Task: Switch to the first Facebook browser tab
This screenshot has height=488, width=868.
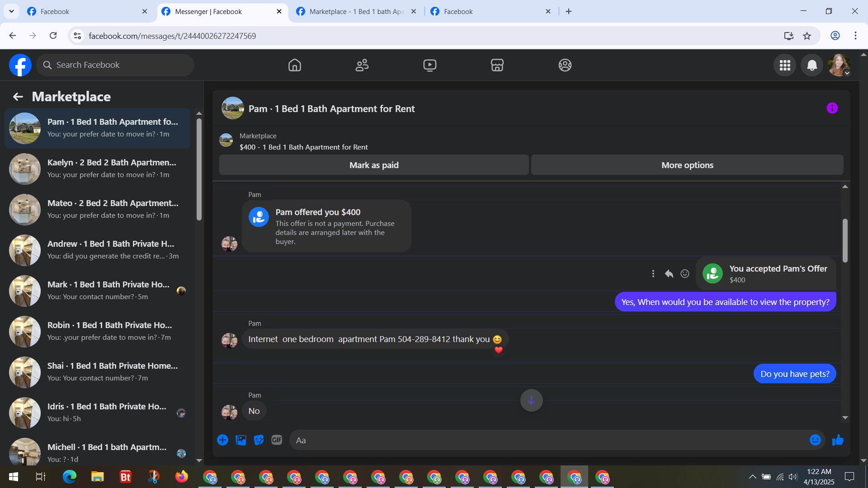Action: [x=87, y=12]
